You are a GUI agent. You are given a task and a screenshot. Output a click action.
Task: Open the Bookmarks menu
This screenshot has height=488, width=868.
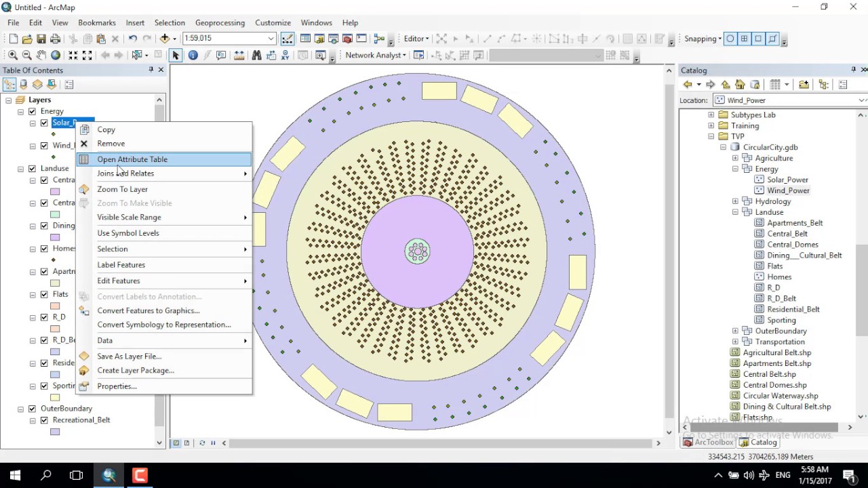pyautogui.click(x=97, y=22)
